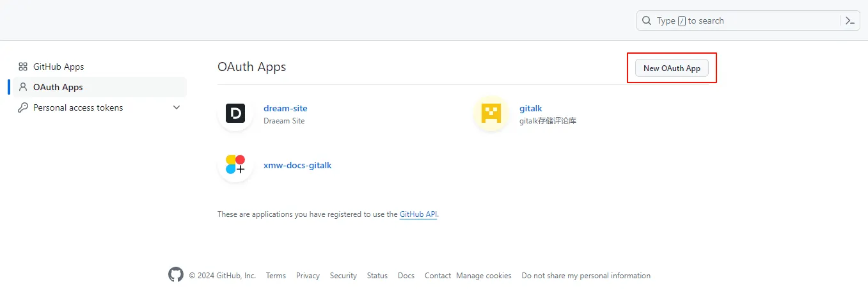This screenshot has width=868, height=300.
Task: Click the Draeam Site description text
Action: click(284, 120)
